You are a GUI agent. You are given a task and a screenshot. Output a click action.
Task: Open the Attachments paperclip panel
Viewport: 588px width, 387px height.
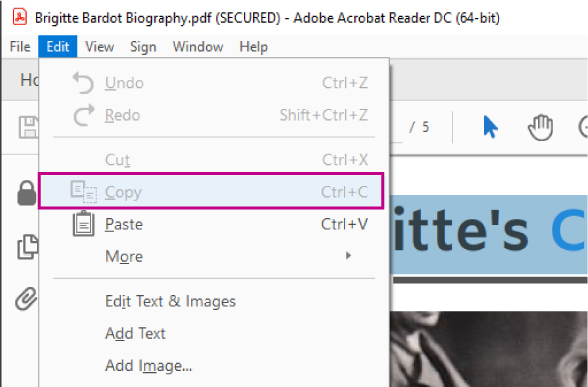26,299
